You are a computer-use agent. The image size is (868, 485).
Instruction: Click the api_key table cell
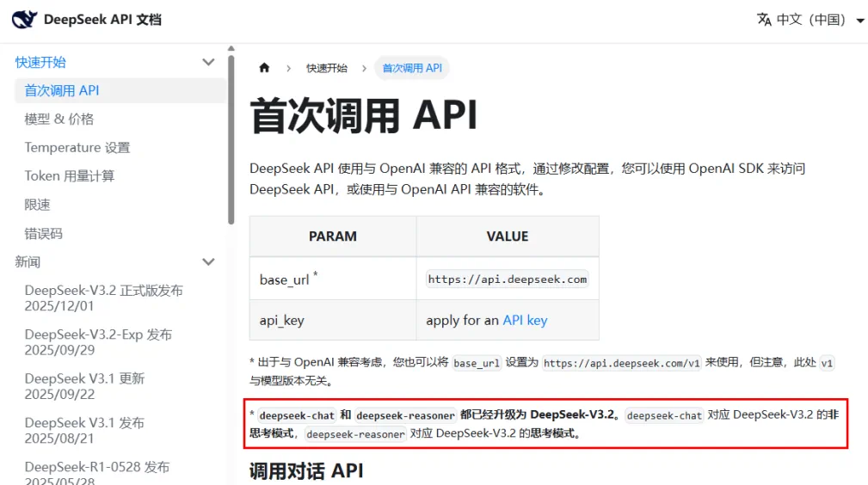coord(333,320)
